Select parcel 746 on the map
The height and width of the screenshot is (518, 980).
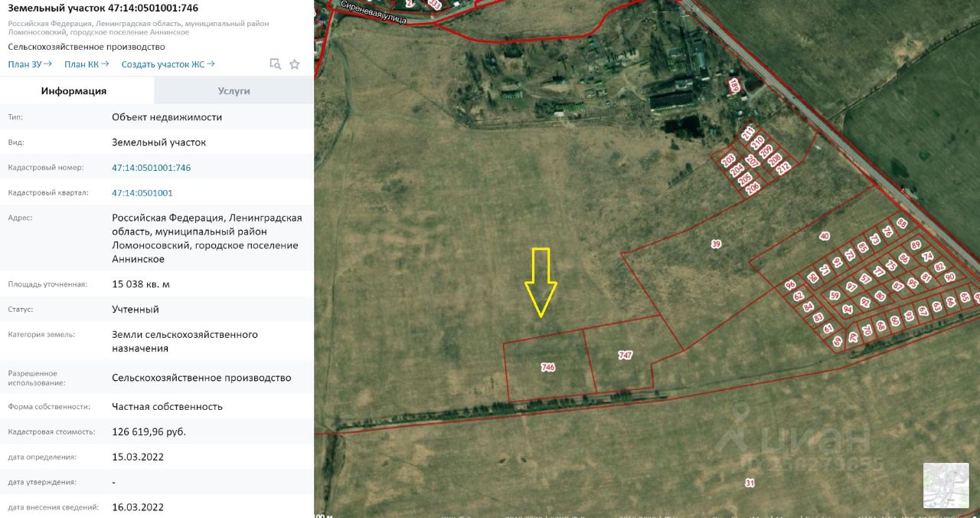[x=547, y=368]
